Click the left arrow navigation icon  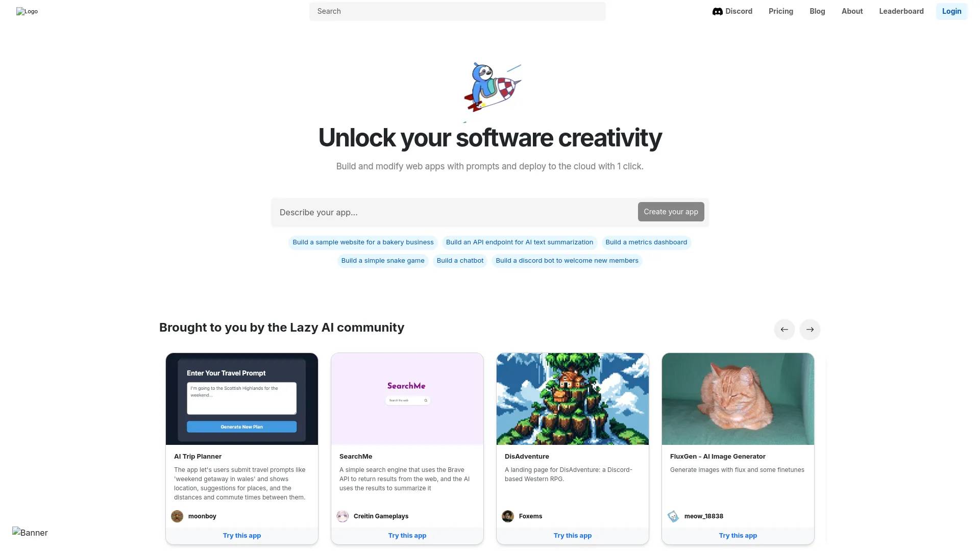pos(784,329)
